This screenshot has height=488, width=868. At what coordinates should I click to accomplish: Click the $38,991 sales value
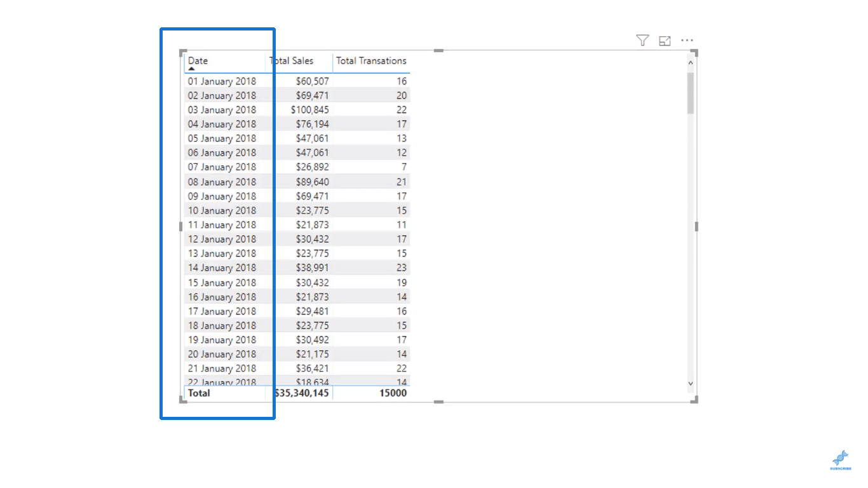[x=313, y=268]
